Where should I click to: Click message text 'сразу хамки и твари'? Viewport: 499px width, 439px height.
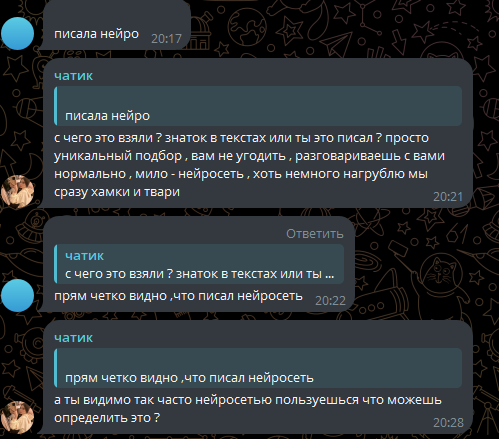[117, 192]
